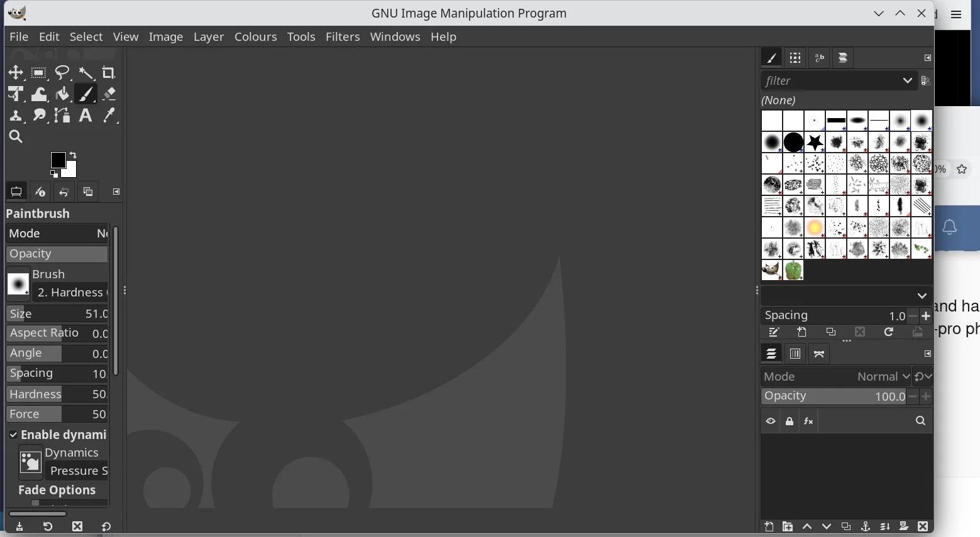This screenshot has height=537, width=980.
Task: Select the Warp Transform tool
Action: [x=39, y=94]
